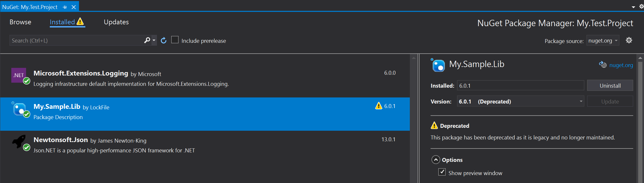Switch to the Browse tab
Image resolution: width=644 pixels, height=183 pixels.
[20, 22]
